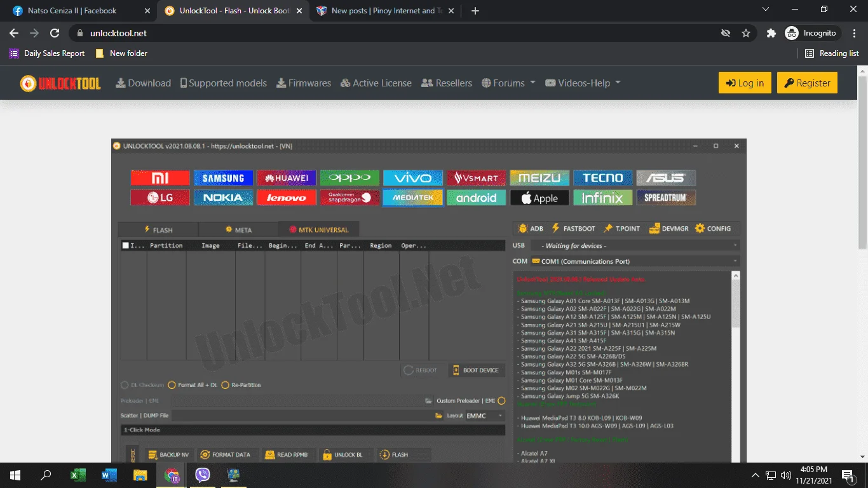Select the Spreadtrum brand tile
This screenshot has width=868, height=488.
(666, 198)
